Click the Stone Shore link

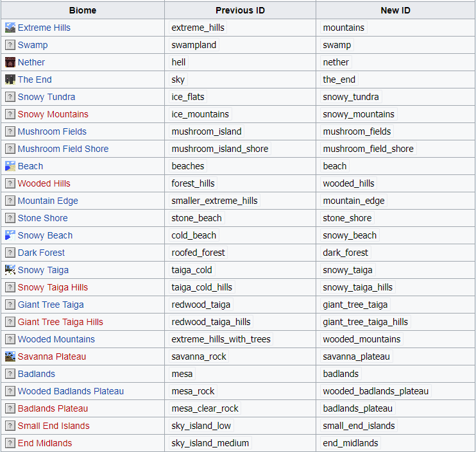pos(42,218)
